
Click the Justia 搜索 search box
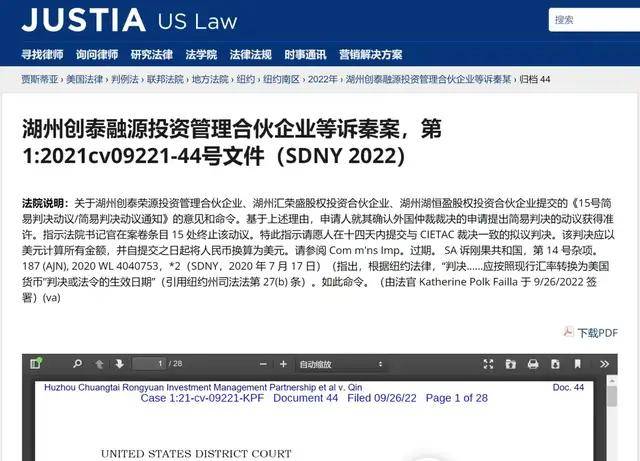[594, 20]
